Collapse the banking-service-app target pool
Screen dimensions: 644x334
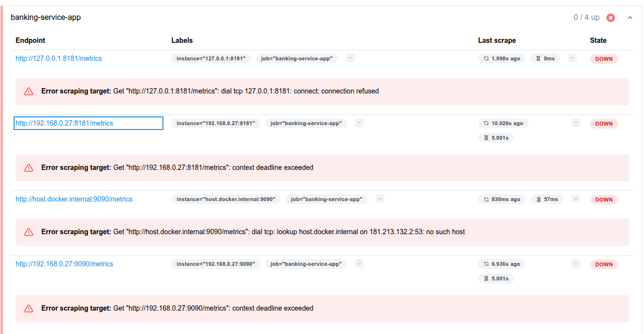(630, 18)
